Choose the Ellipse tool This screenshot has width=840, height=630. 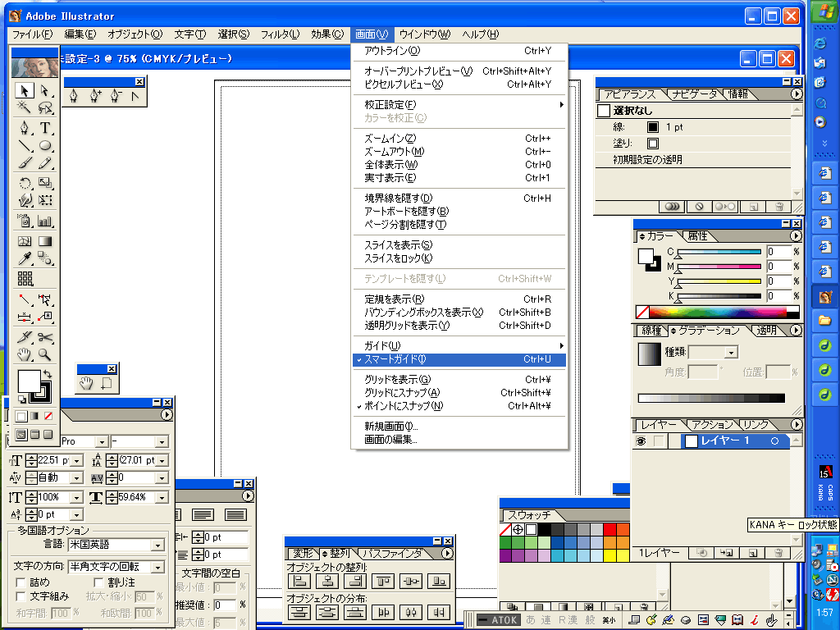[45, 147]
